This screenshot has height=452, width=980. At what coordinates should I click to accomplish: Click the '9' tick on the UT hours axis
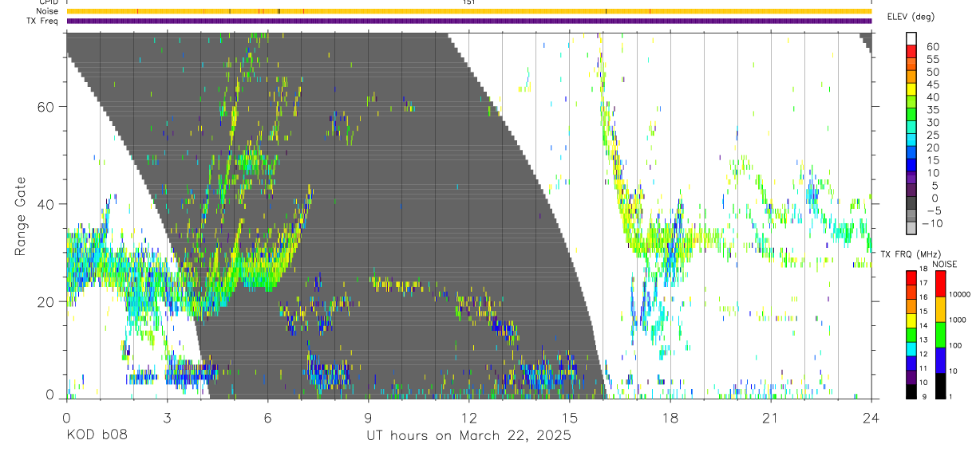click(368, 418)
